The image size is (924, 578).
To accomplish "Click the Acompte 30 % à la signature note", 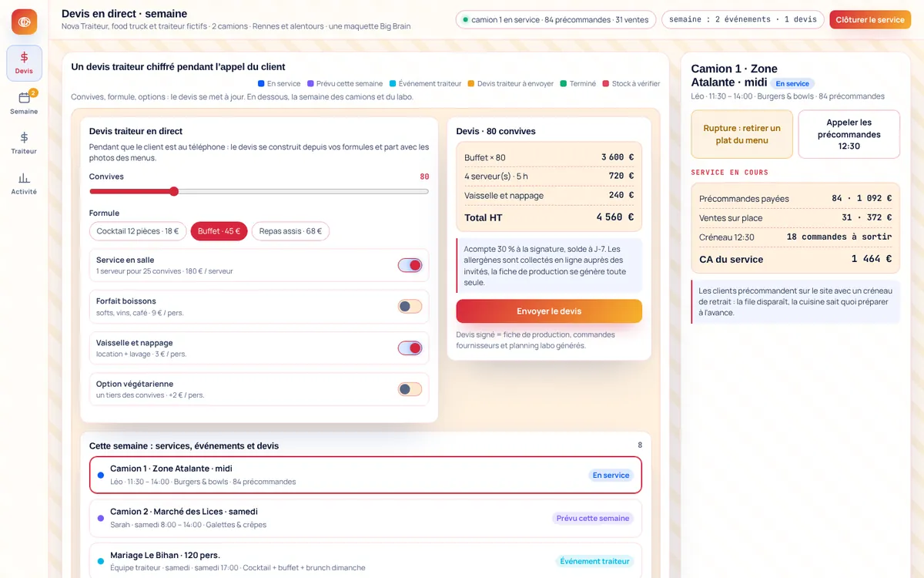I will pos(549,266).
